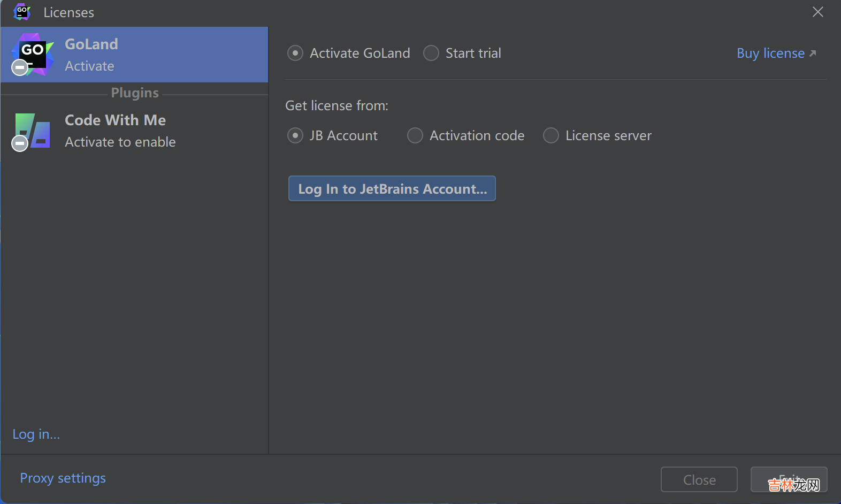The width and height of the screenshot is (841, 504).
Task: Click the Exit button
Action: (x=789, y=479)
